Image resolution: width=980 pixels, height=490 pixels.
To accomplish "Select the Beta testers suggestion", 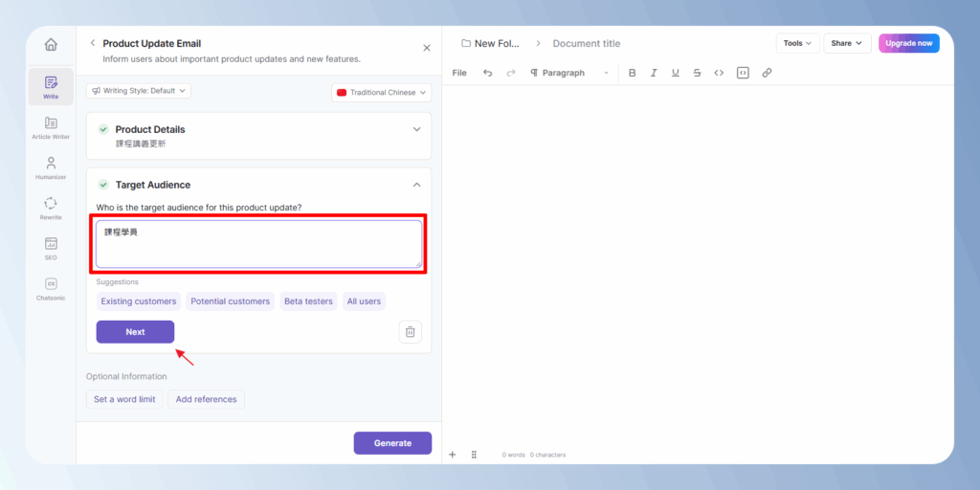I will [x=309, y=301].
